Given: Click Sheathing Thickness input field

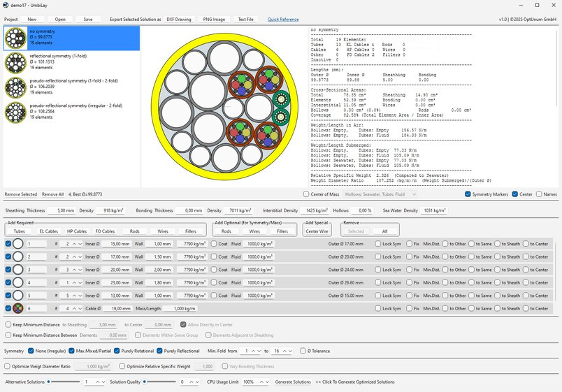Looking at the screenshot, I should click(62, 211).
